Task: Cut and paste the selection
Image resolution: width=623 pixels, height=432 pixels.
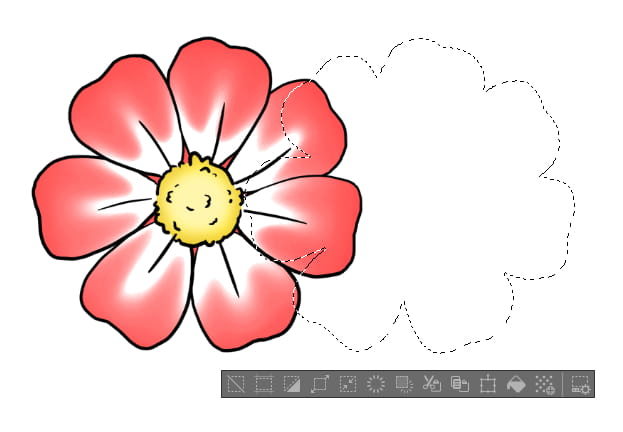Action: click(x=432, y=383)
